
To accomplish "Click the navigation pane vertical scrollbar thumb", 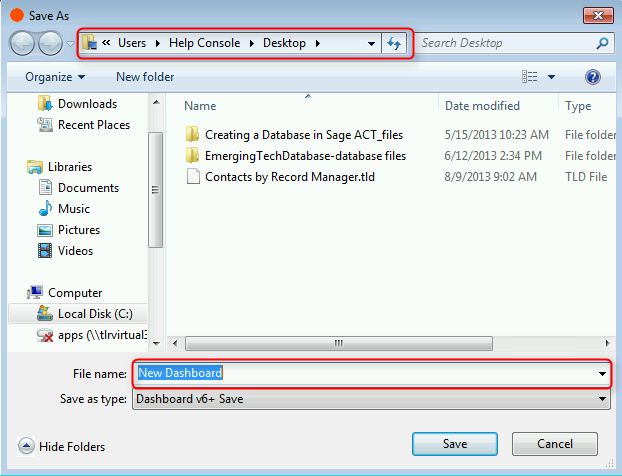I will point(156,190).
